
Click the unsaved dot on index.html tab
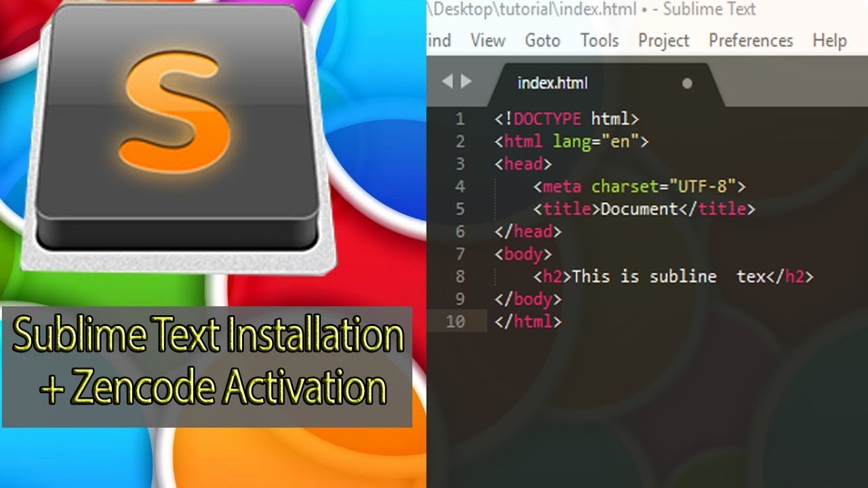point(687,83)
